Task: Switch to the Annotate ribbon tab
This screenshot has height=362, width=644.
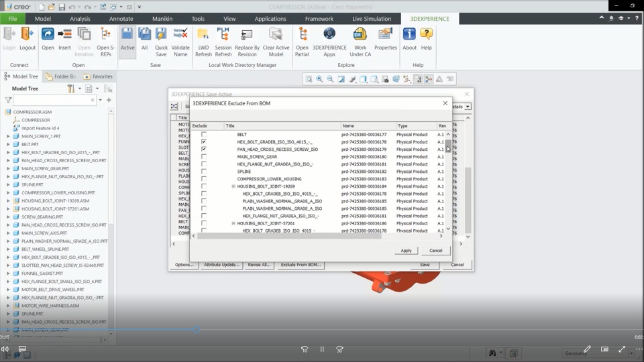Action: point(121,19)
